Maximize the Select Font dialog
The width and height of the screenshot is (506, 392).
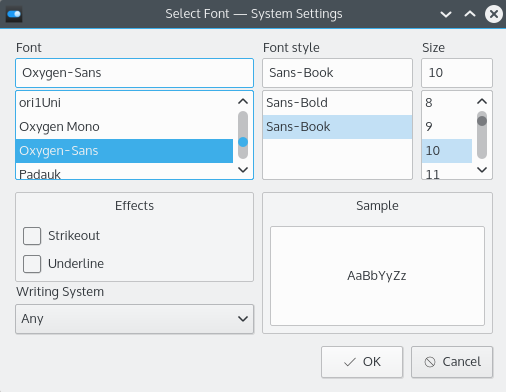click(470, 14)
